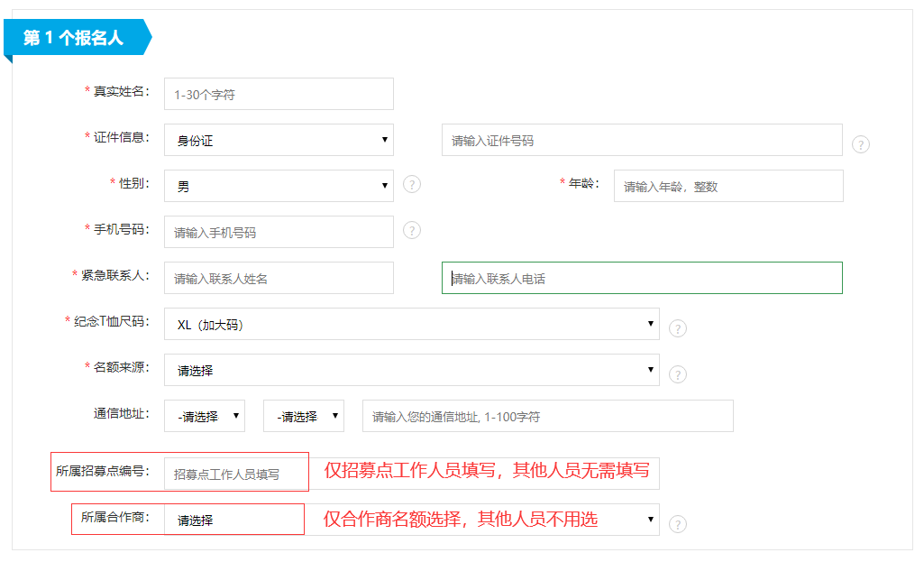
Task: Expand the 纪念T恤尺码 XL dropdown
Action: 411,324
